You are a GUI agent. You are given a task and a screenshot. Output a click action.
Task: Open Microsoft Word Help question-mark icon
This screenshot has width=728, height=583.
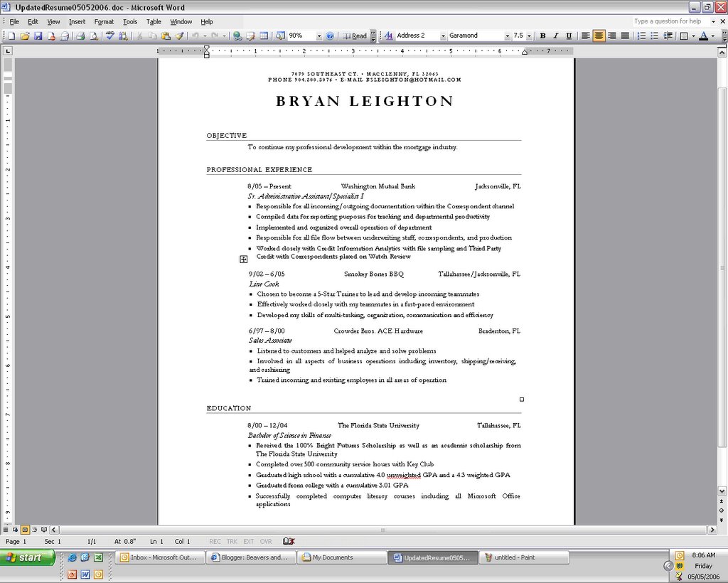click(330, 36)
